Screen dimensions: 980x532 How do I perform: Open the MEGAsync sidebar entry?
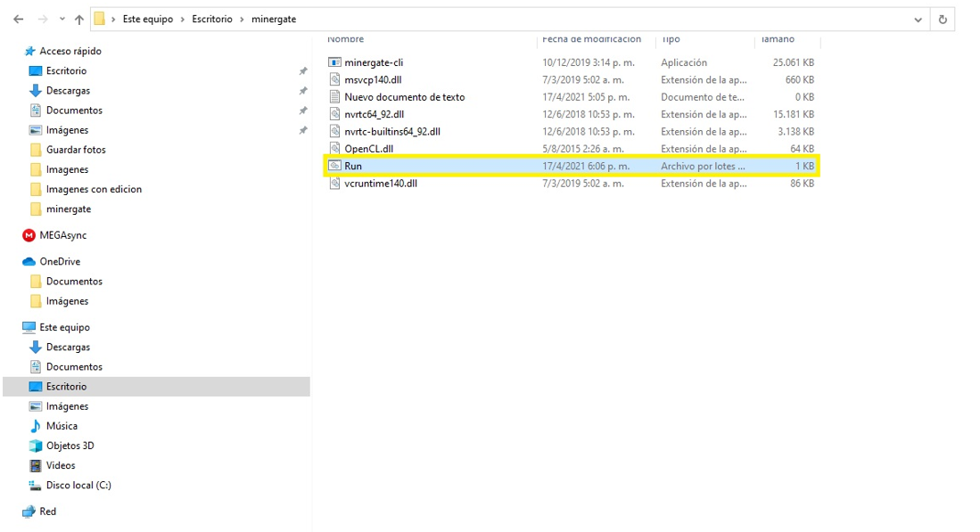point(62,235)
